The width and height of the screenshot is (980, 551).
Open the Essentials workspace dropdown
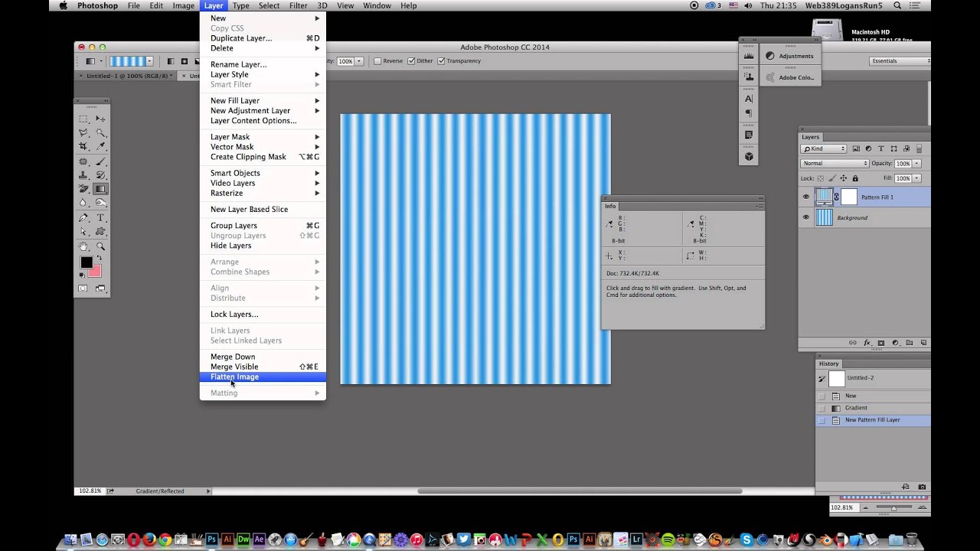tap(900, 61)
